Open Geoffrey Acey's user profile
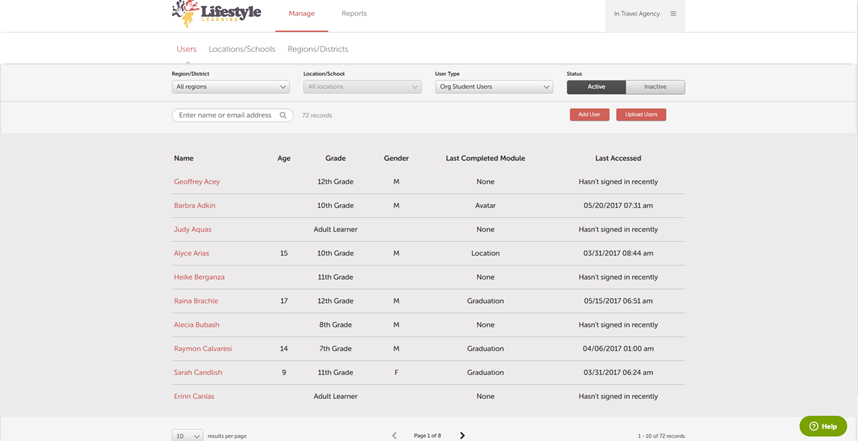The height and width of the screenshot is (441, 858). 197,182
